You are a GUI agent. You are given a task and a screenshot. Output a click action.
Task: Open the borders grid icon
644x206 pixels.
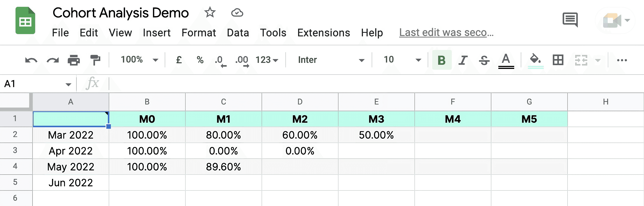[x=558, y=60]
